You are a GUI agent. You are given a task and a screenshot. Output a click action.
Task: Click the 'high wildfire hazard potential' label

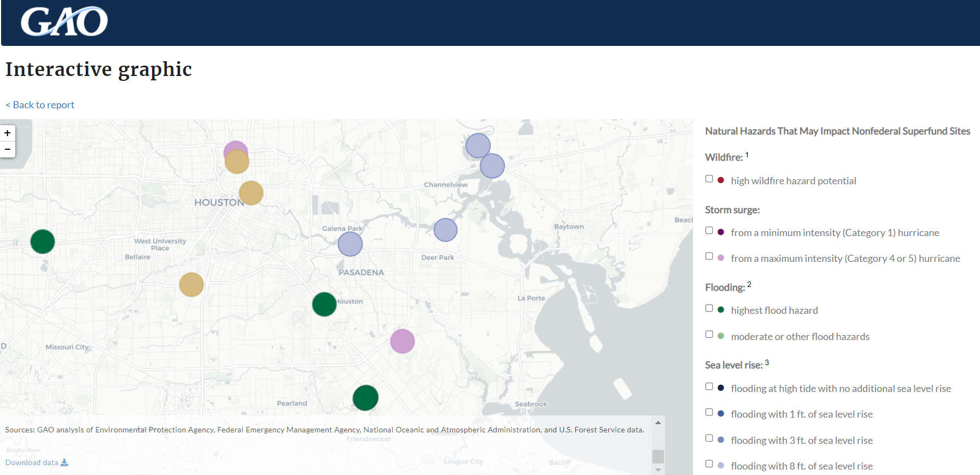(x=794, y=181)
